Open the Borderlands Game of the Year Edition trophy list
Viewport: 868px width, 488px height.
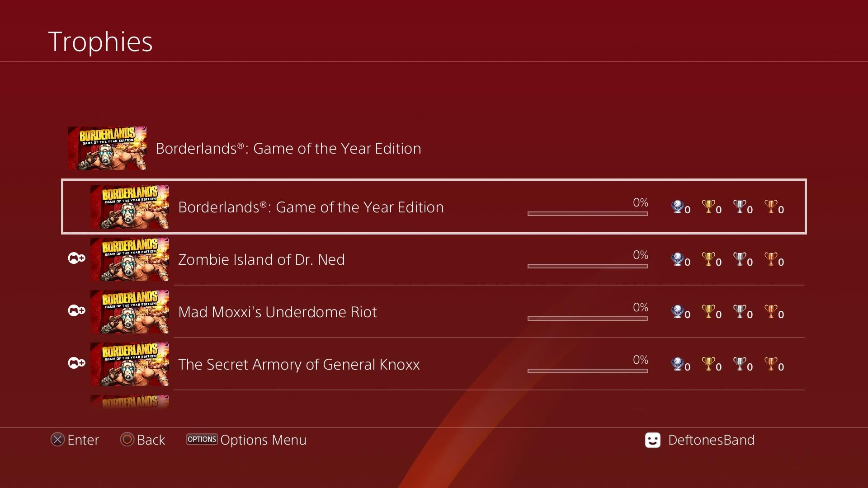pos(311,206)
